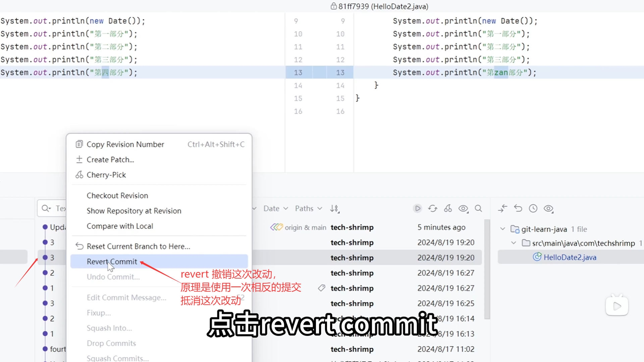This screenshot has height=362, width=644.
Task: Click the revert selected changes undo icon
Action: pyautogui.click(x=518, y=208)
